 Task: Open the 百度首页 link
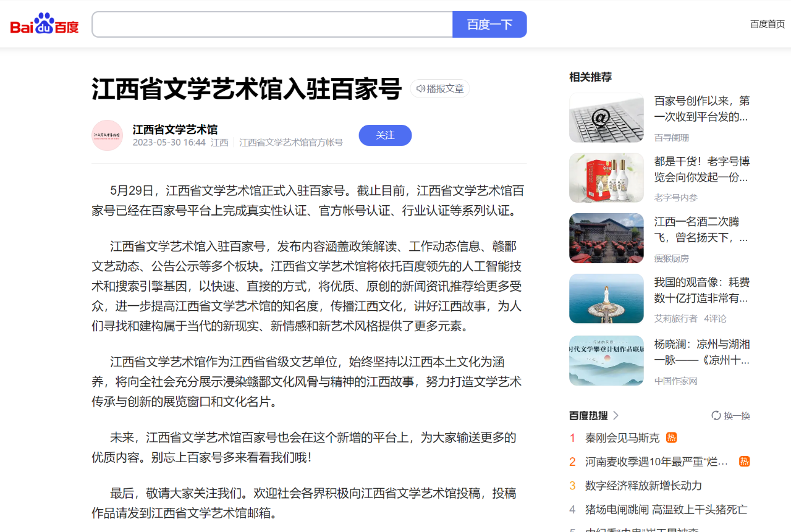(768, 24)
